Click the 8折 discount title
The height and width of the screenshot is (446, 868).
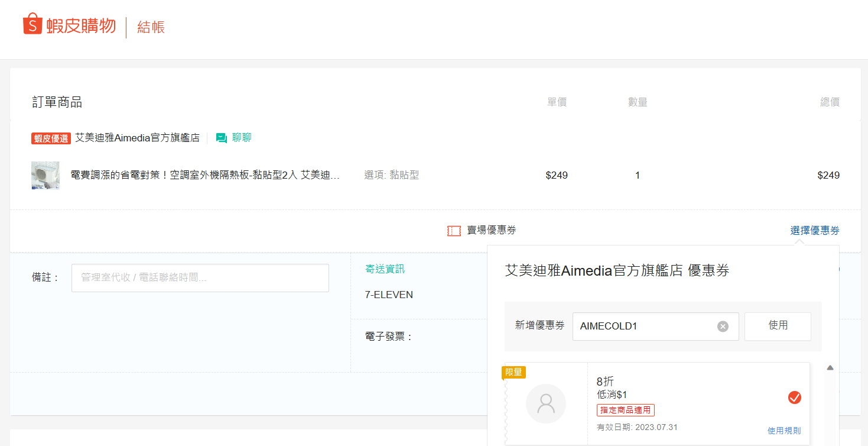[x=606, y=382]
